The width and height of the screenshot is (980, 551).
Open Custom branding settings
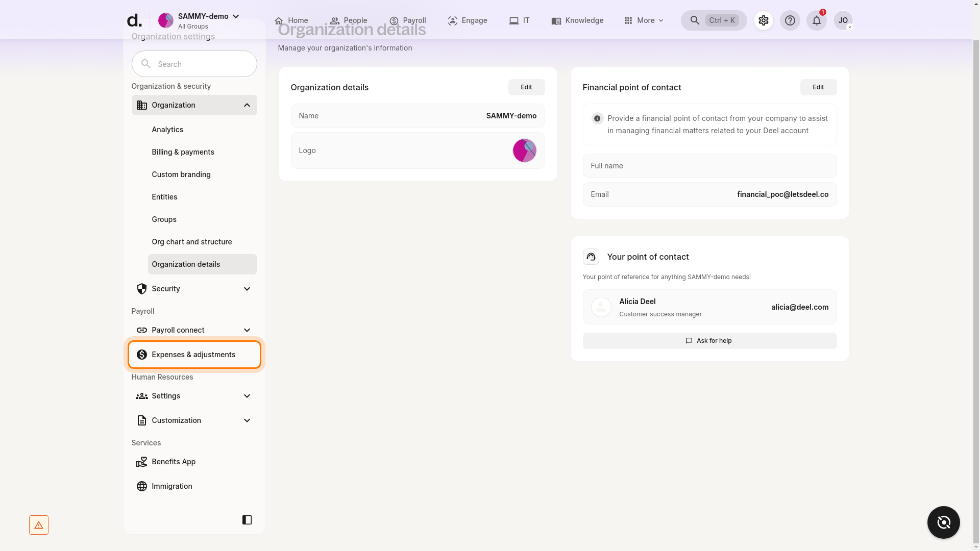[181, 174]
